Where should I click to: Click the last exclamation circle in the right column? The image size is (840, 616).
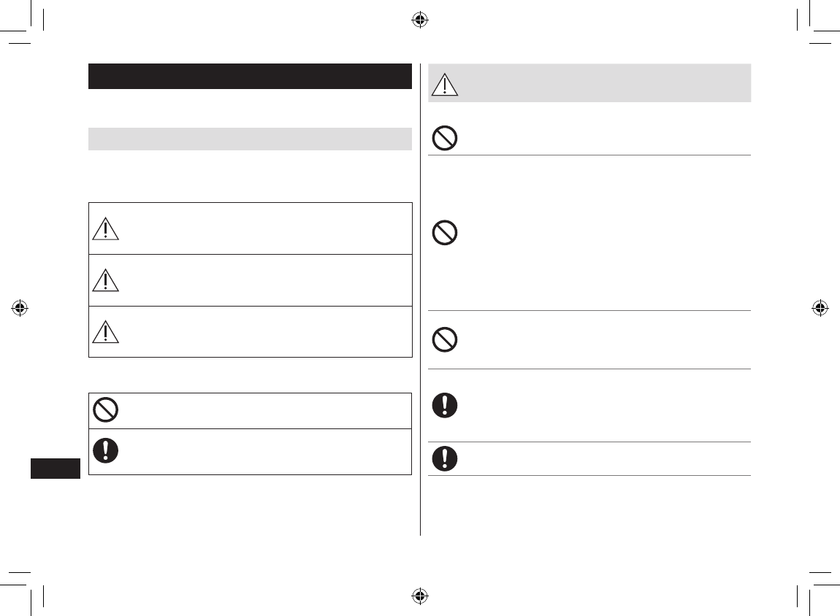(445, 458)
